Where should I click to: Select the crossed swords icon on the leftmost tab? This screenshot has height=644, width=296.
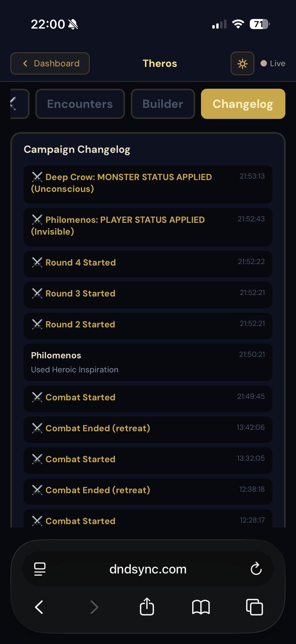(x=13, y=104)
